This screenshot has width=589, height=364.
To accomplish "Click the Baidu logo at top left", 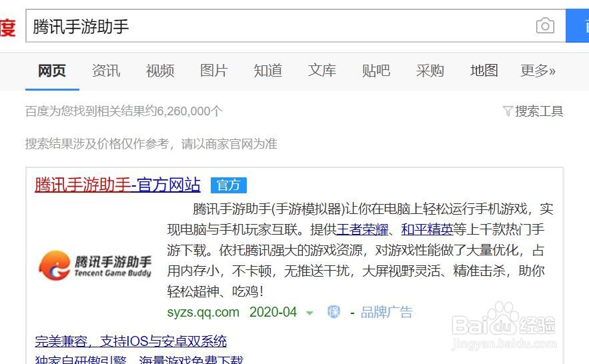I will click(8, 28).
